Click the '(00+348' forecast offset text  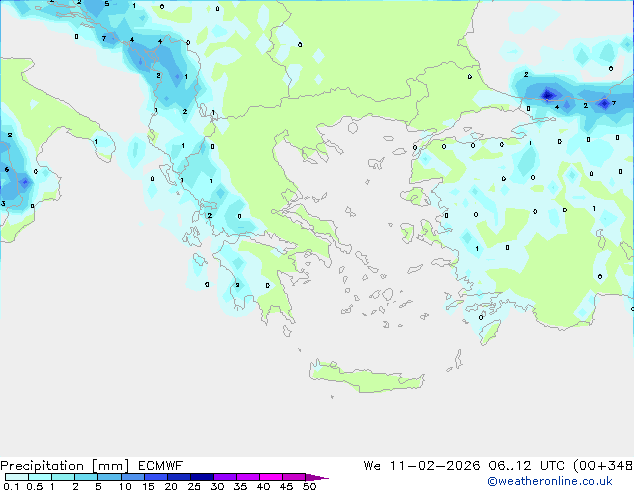tap(603, 466)
